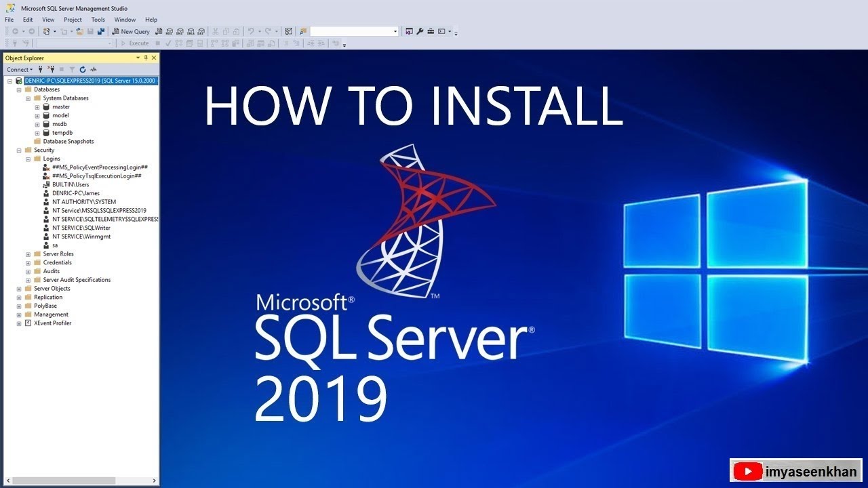Click the Open File folder icon
Screen dimensions: 868x488
[x=79, y=31]
